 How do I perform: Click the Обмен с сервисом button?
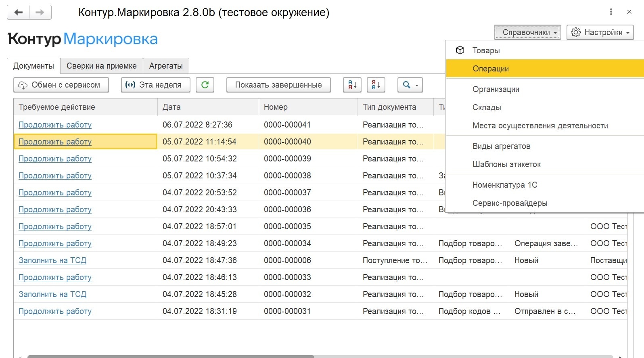click(61, 85)
